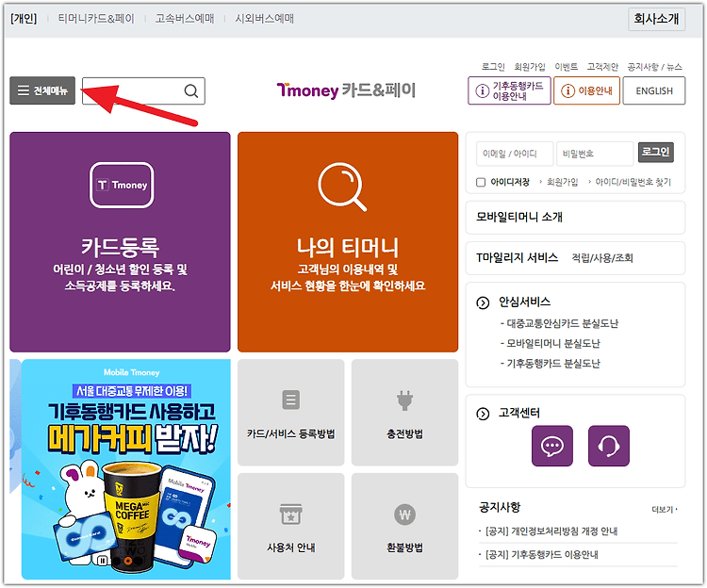
Task: Open the headset call center icon
Action: (x=609, y=446)
